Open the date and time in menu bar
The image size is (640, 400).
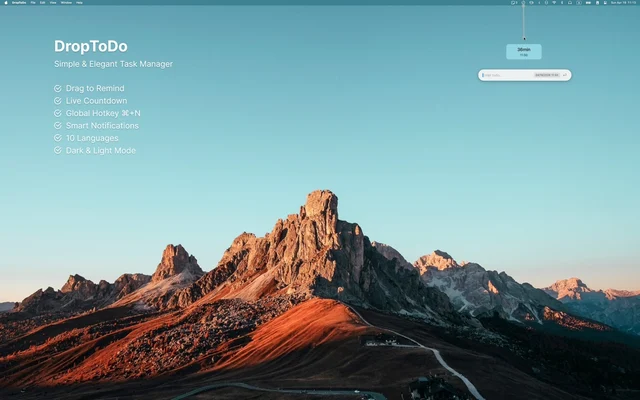pos(623,2)
